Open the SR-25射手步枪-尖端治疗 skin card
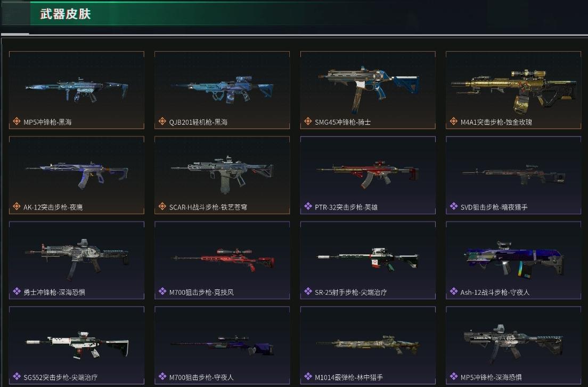Image resolution: width=588 pixels, height=387 pixels. (x=368, y=260)
